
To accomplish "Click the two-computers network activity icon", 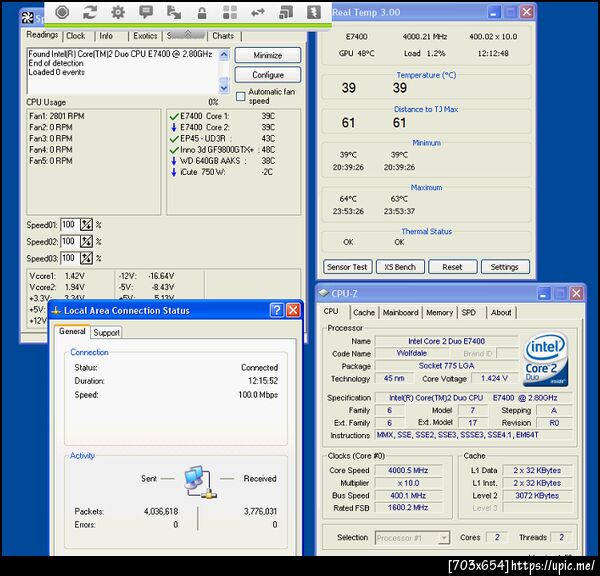I will 200,482.
